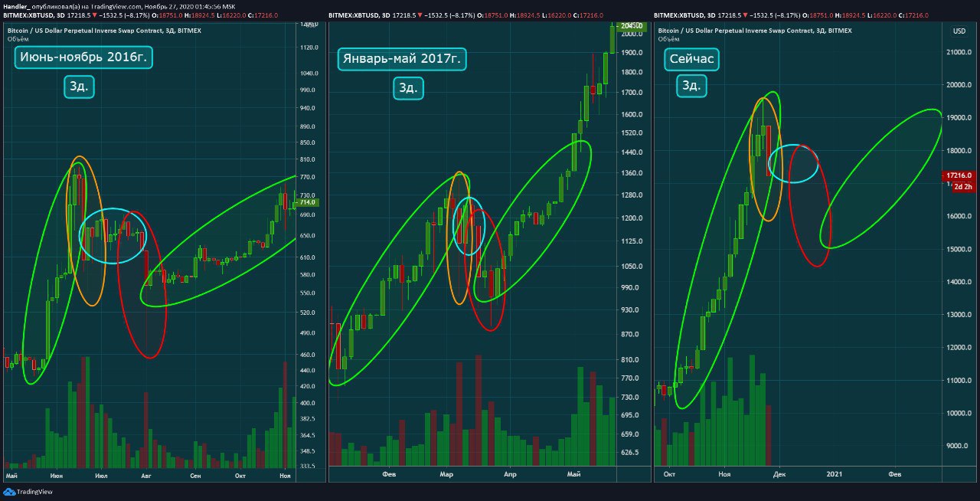Viewport: 980px width, 501px height.
Task: Click 'Окт' on the right chart time axis
Action: pyautogui.click(x=670, y=475)
